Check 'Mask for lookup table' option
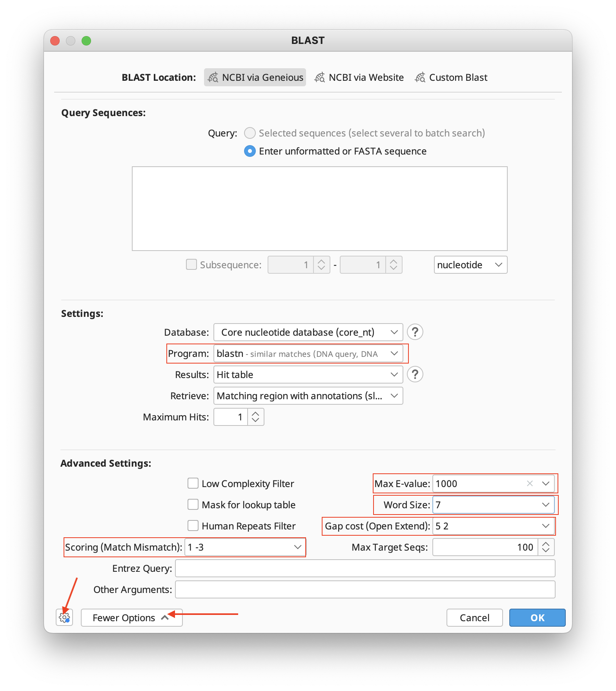The width and height of the screenshot is (616, 691). pyautogui.click(x=193, y=504)
